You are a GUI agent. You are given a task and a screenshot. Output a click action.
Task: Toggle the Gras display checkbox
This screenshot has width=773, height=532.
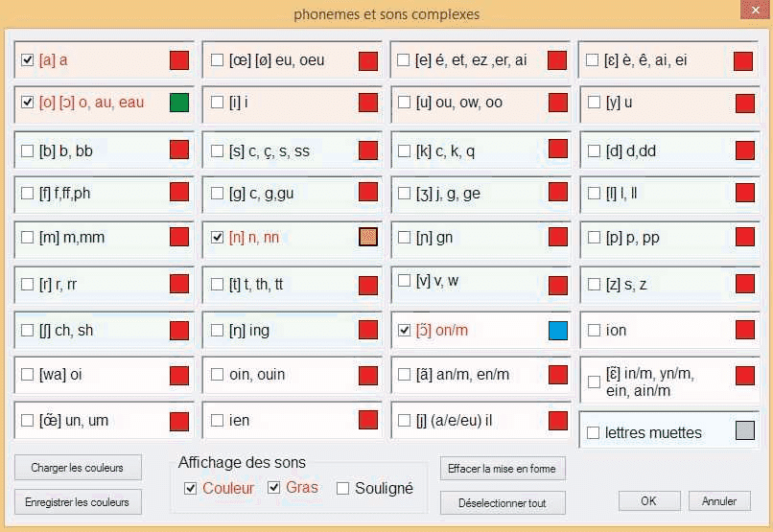274,488
